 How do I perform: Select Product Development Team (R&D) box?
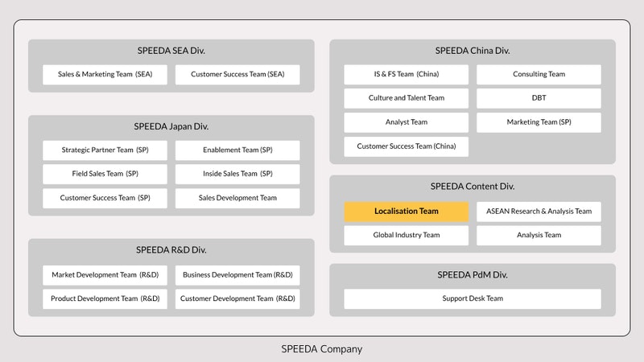coord(105,298)
